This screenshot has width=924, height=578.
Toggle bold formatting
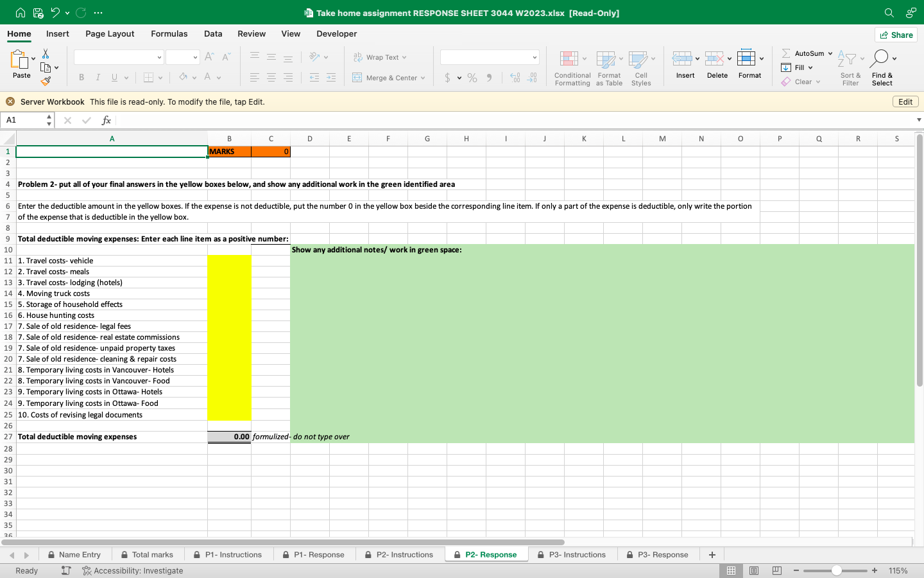tap(81, 77)
